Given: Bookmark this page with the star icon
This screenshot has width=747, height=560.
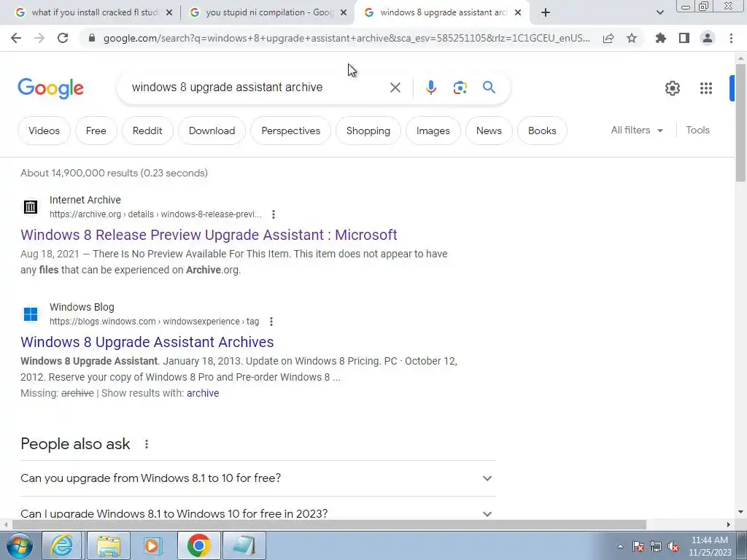Looking at the screenshot, I should pos(632,38).
